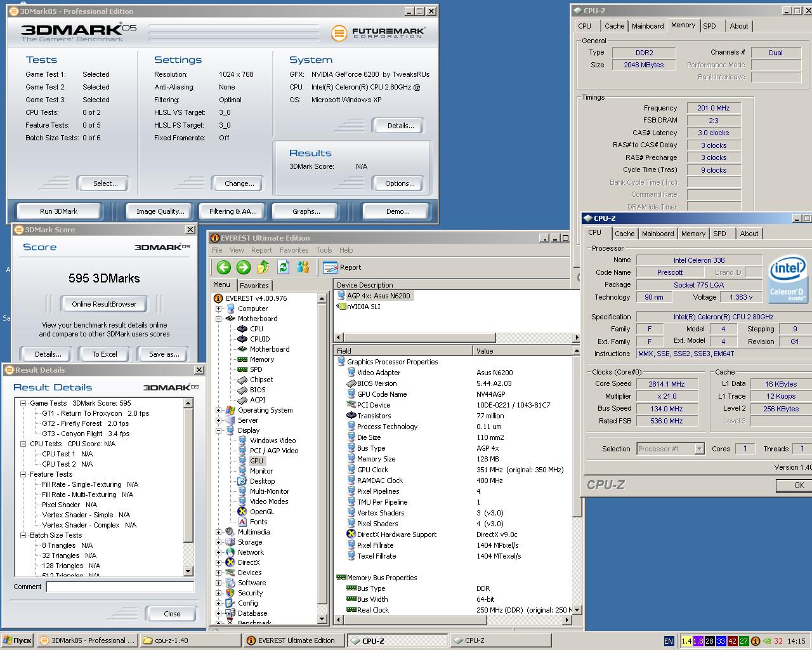Collapse the Display node in EVEREST
The image size is (812, 650).
pos(218,430)
